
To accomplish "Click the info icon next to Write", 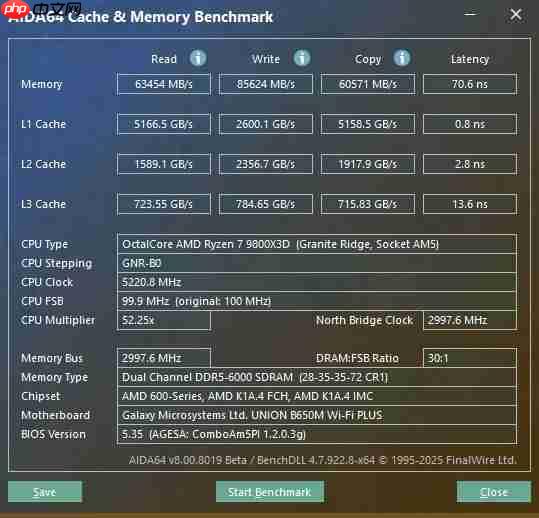I will point(302,58).
